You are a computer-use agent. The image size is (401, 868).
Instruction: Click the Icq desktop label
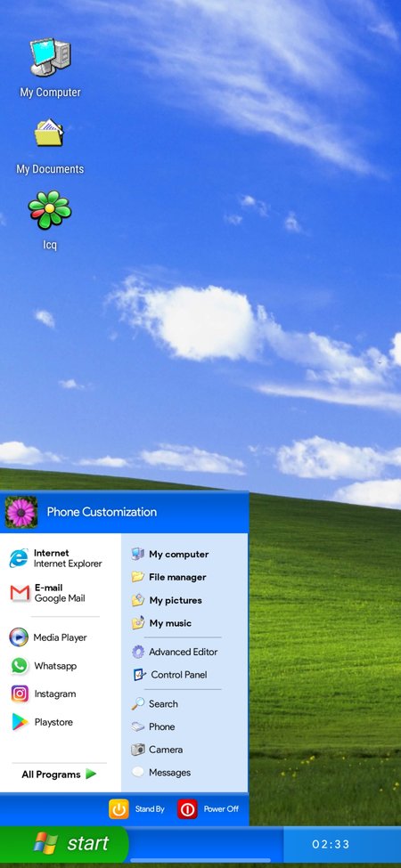point(50,244)
